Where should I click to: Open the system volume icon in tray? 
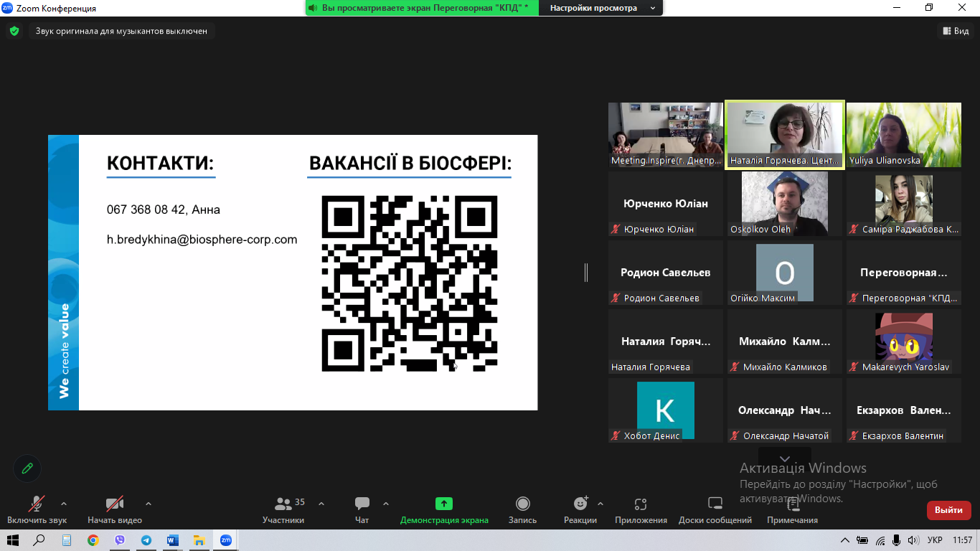pos(913,540)
